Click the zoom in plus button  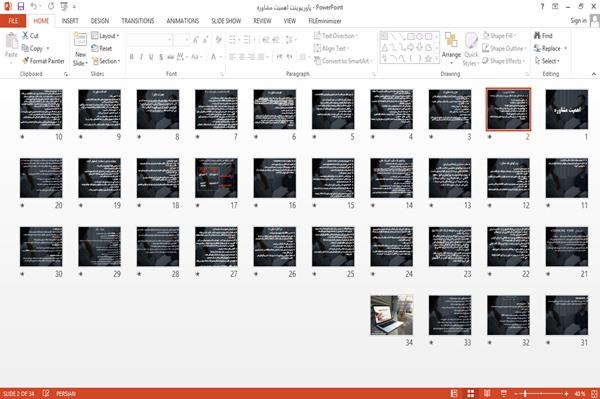[x=566, y=393]
